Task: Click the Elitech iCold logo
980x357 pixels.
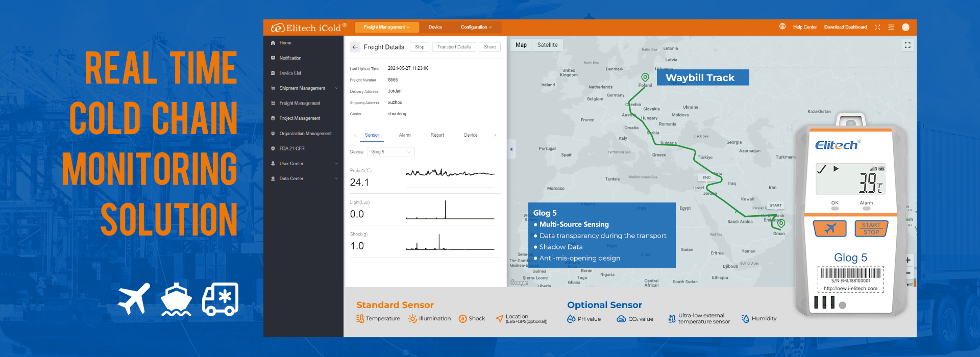Action: 308,27
